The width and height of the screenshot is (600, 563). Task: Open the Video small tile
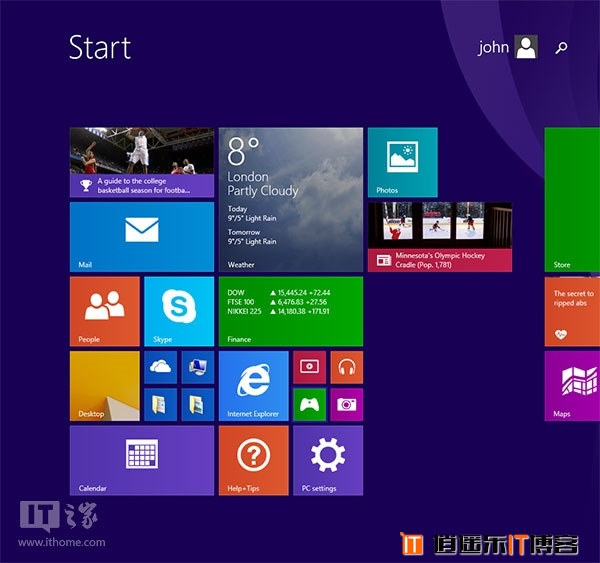[310, 367]
